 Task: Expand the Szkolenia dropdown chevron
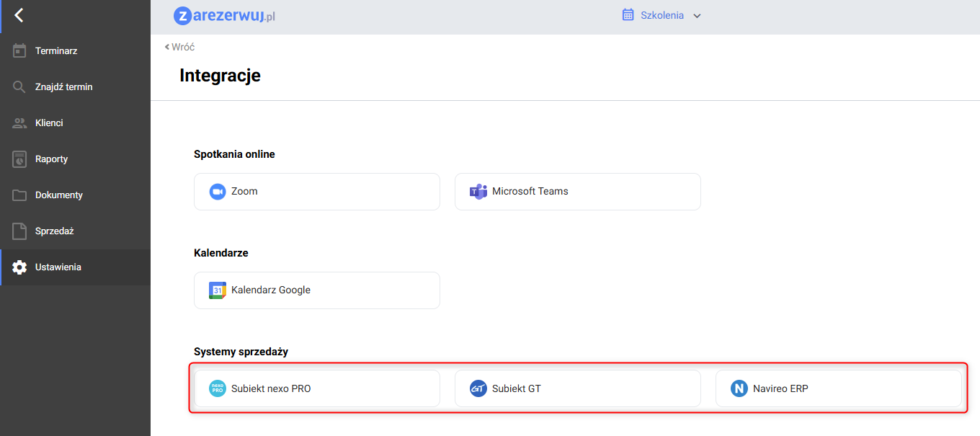tap(697, 16)
